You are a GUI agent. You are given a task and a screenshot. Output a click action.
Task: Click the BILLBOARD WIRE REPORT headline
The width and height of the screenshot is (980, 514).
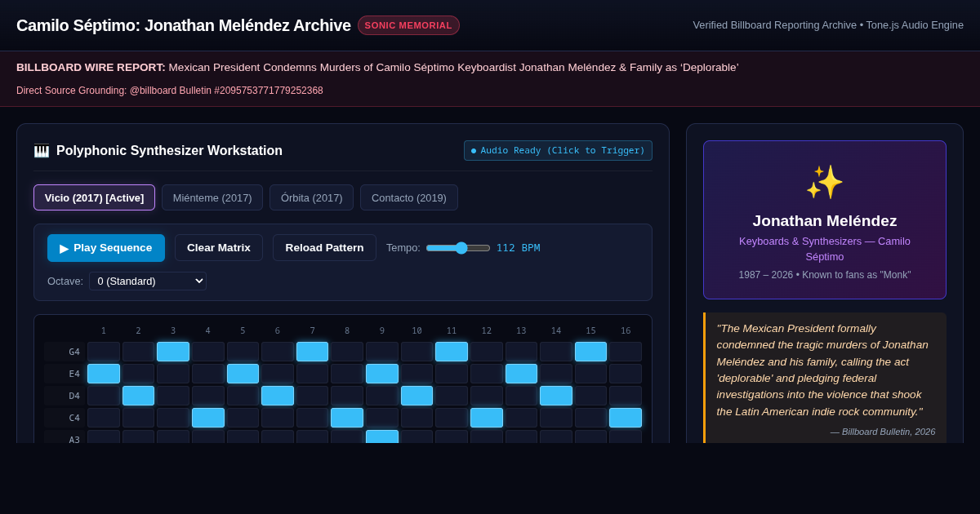click(x=377, y=68)
